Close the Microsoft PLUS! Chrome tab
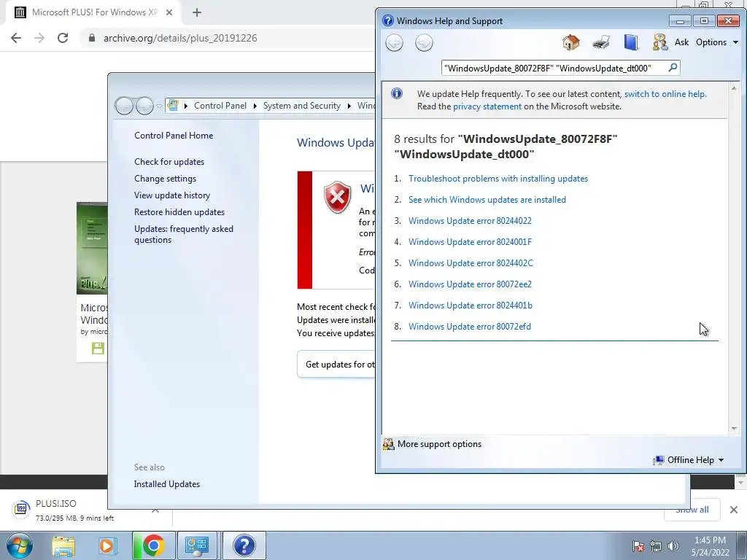The image size is (747, 560). point(169,12)
